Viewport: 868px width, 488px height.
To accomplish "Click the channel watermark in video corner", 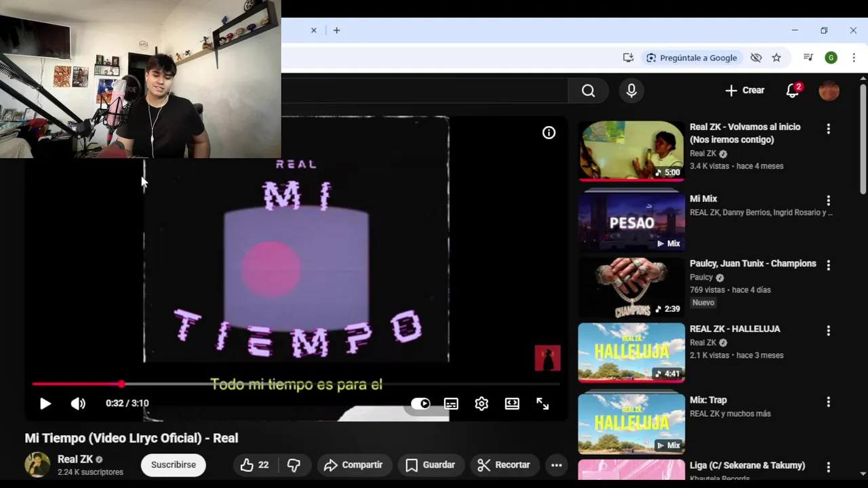I will (x=548, y=358).
